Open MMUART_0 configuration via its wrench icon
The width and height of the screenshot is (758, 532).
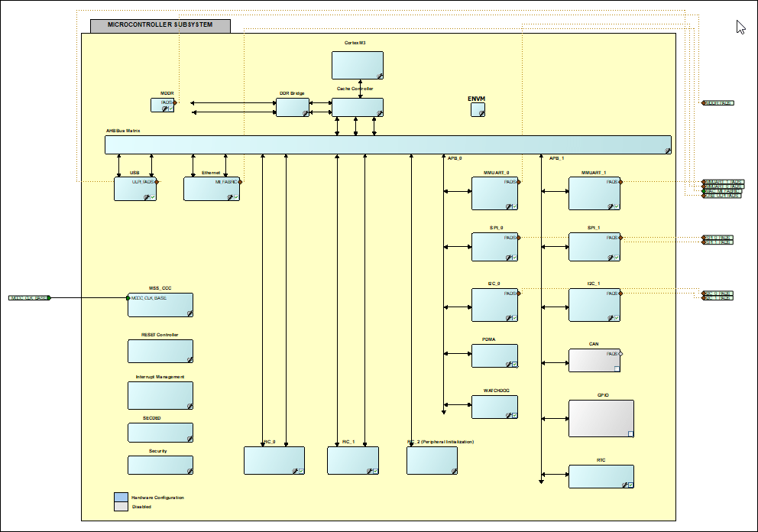pos(508,206)
